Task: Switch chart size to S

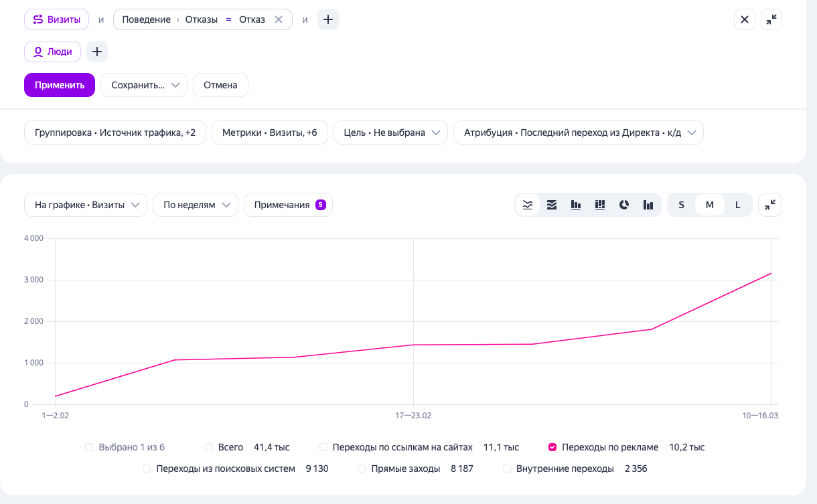Action: [x=682, y=205]
